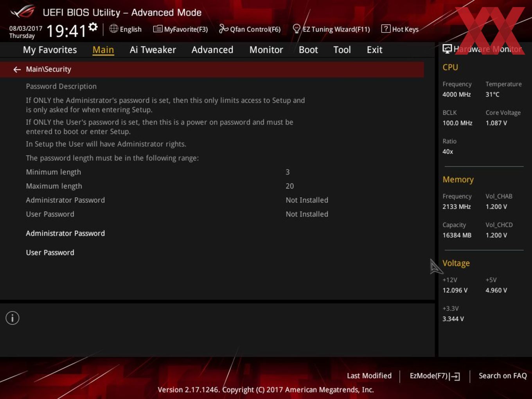Screen dimensions: 532x399
Task: Click the Minimum length value 3
Action: coord(288,172)
